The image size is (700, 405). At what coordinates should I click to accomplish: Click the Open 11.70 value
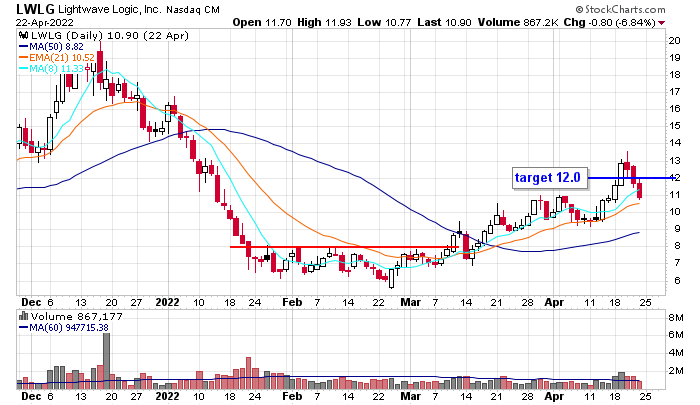262,22
